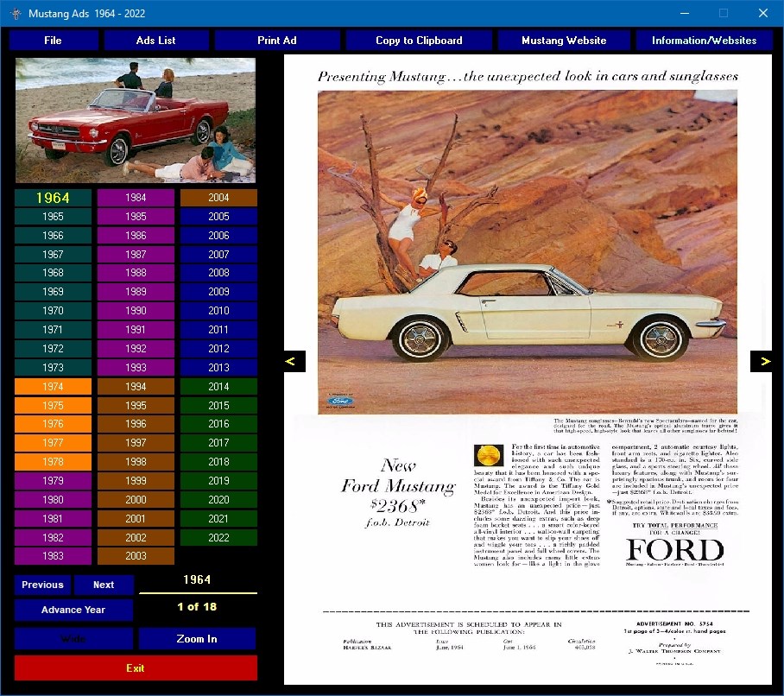Choose the orange 1976 year button
The image size is (784, 696).
coord(53,424)
